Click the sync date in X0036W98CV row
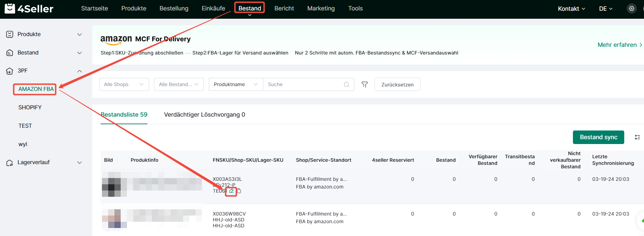The height and width of the screenshot is (236, 644). point(610,214)
